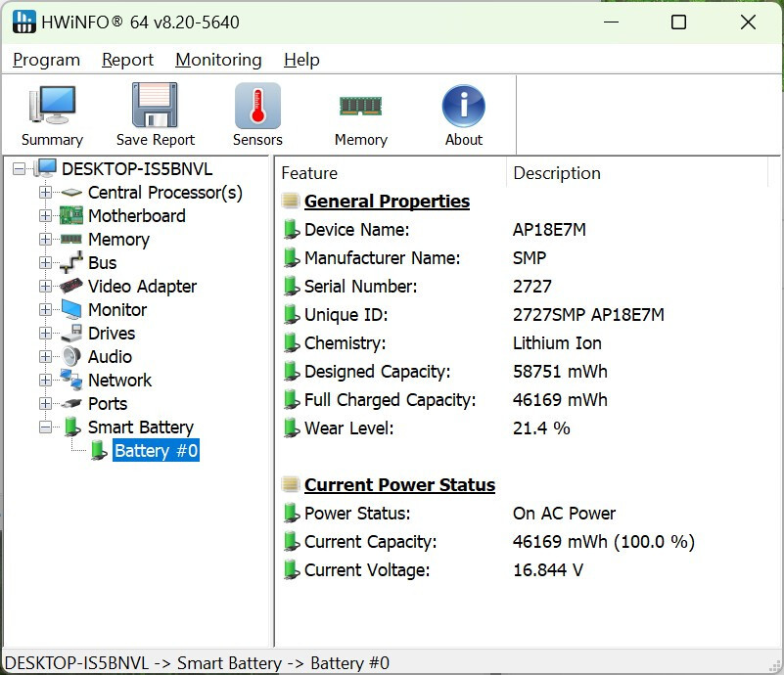Select the Smart Battery tree label
This screenshot has height=675, width=784.
point(141,427)
